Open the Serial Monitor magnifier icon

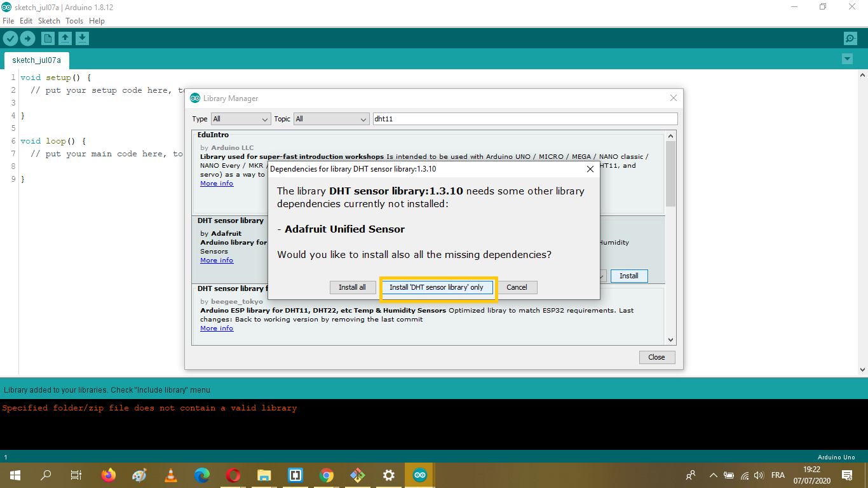(850, 39)
